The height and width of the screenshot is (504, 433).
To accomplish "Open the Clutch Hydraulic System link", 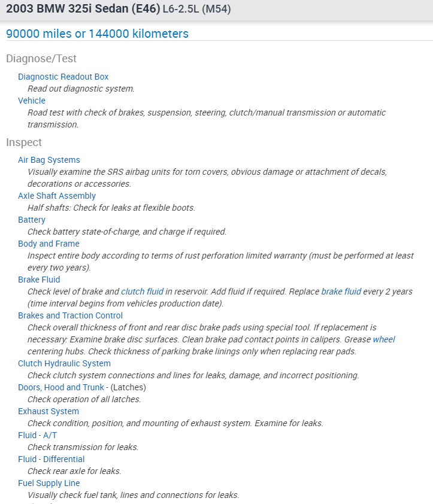I will point(64,363).
